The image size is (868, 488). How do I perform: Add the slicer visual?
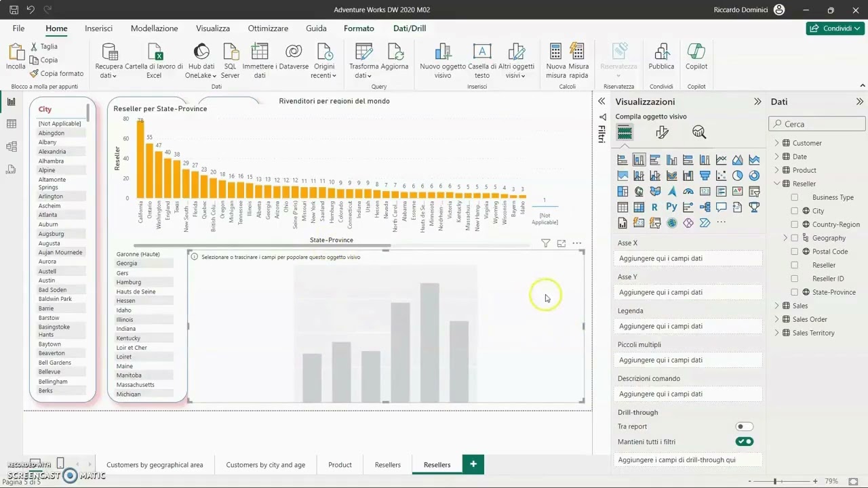[753, 191]
